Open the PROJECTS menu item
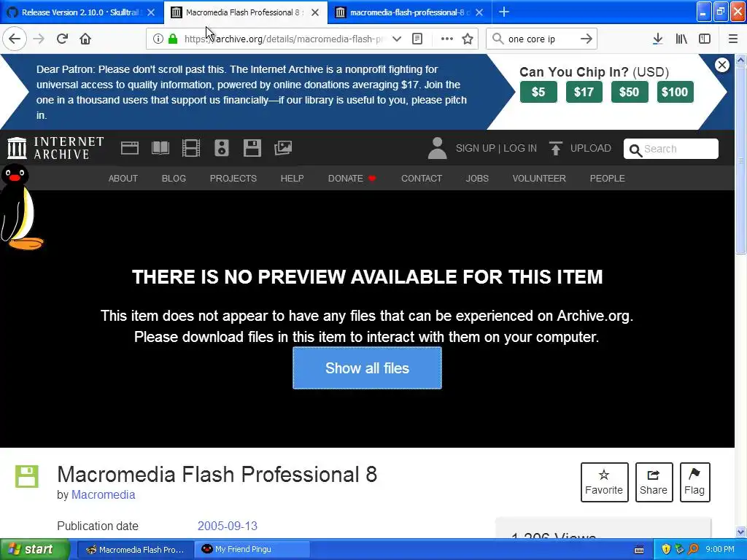This screenshot has width=747, height=560. [233, 178]
